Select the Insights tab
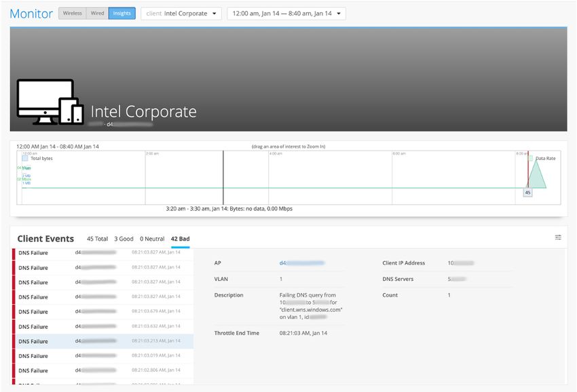The width and height of the screenshot is (577, 392). click(122, 14)
